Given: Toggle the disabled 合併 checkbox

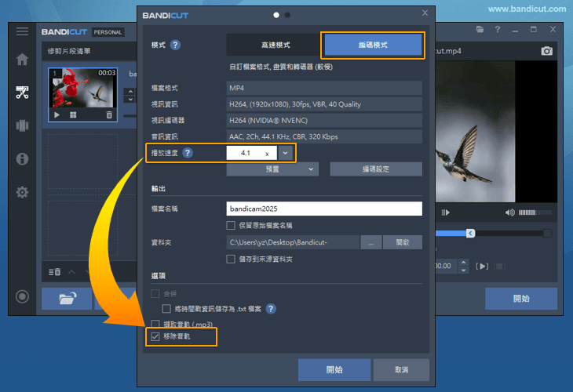Looking at the screenshot, I should click(155, 293).
